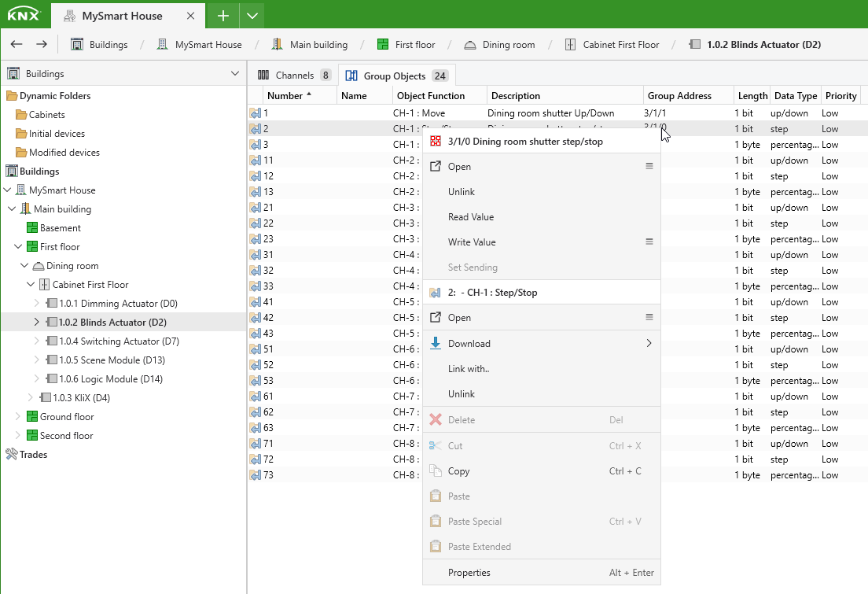Click group object icon in row 41
Image resolution: width=868 pixels, height=594 pixels.
[256, 302]
